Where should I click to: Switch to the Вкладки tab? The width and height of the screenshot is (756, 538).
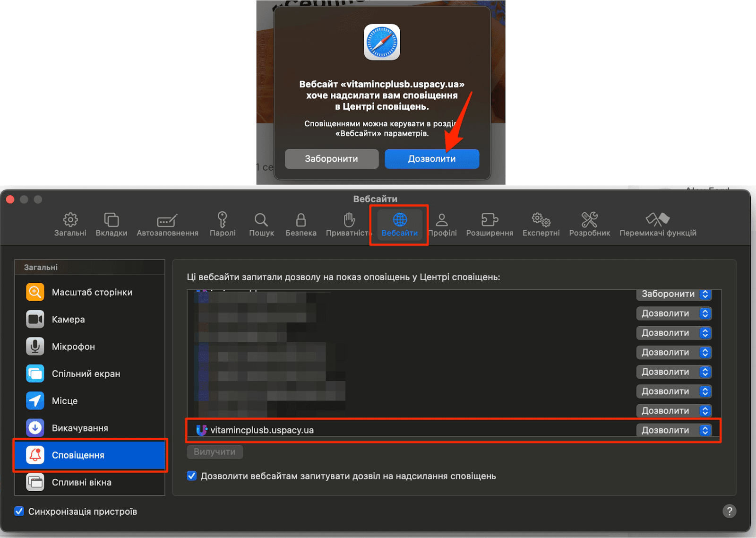pos(112,224)
